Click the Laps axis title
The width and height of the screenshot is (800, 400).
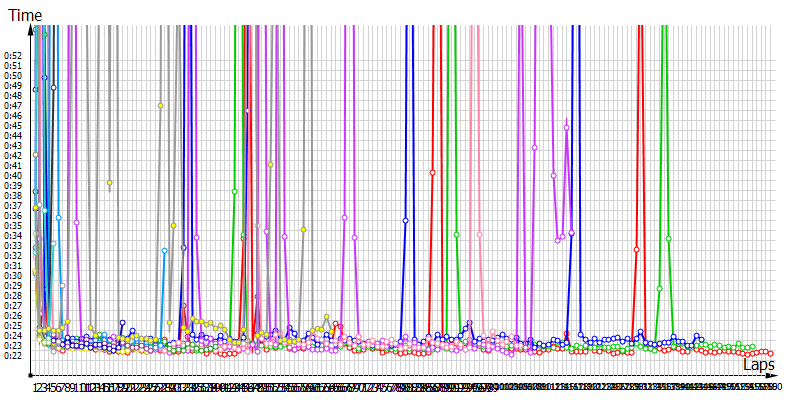pyautogui.click(x=758, y=366)
